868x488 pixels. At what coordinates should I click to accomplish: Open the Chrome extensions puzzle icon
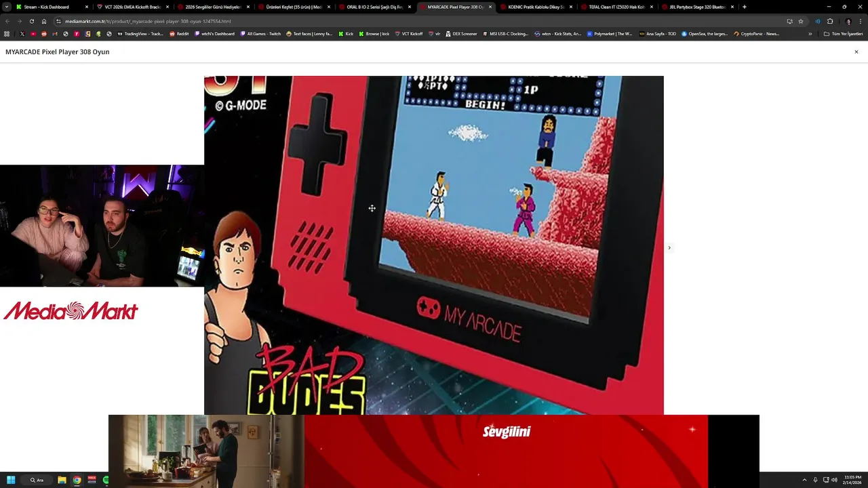click(830, 21)
